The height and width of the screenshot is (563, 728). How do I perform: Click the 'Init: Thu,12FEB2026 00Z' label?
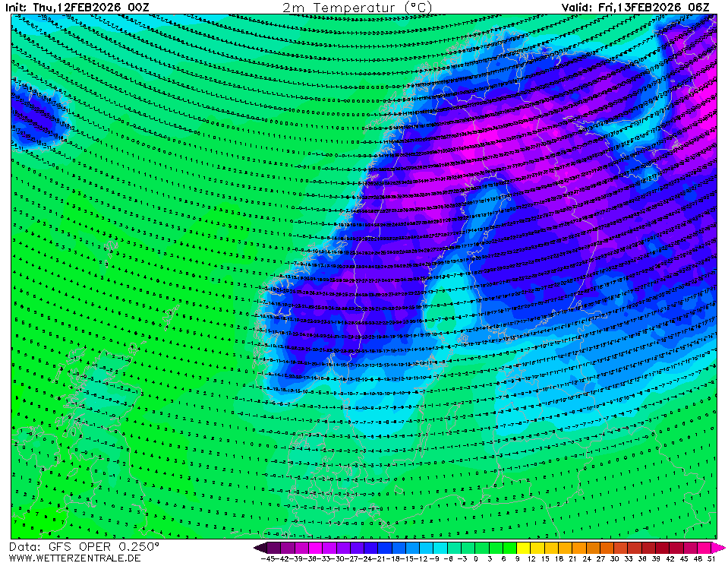[77, 8]
